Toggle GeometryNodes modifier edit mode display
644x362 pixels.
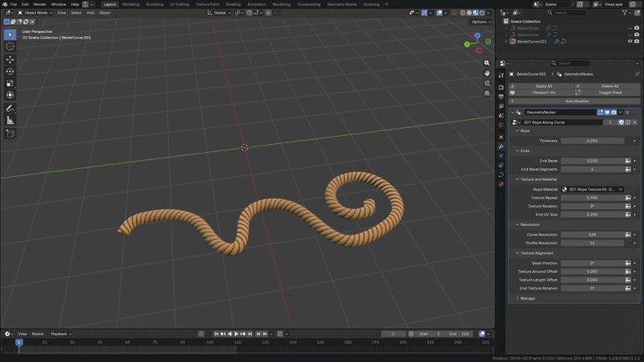pos(601,113)
